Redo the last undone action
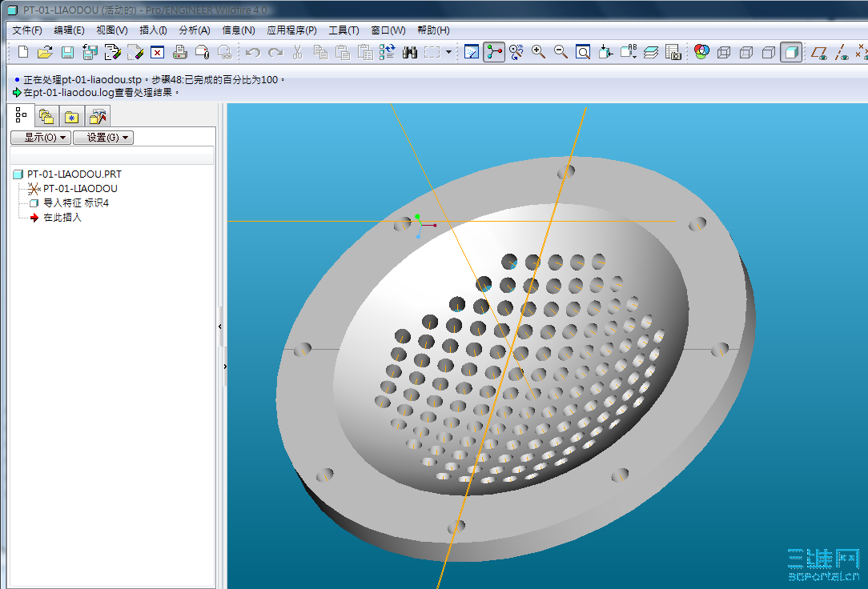 (275, 52)
